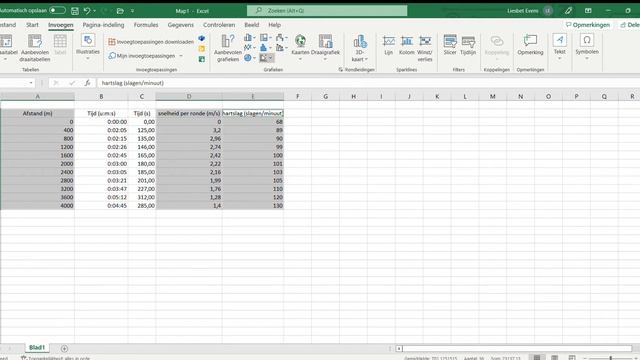Image resolution: width=640 pixels, height=360 pixels.
Task: Click the Undo arrow icon
Action: tap(87, 11)
